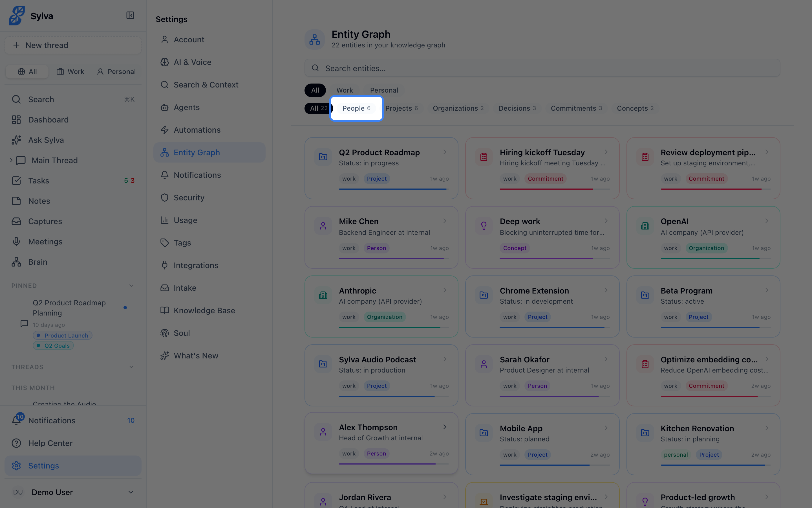Open OpenAI card chevron
The image size is (812, 508).
766,221
